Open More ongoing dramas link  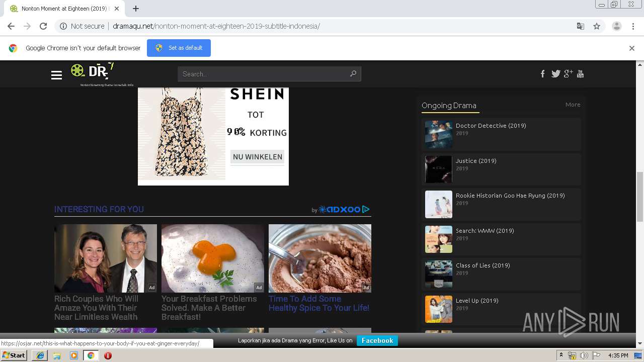pos(573,105)
